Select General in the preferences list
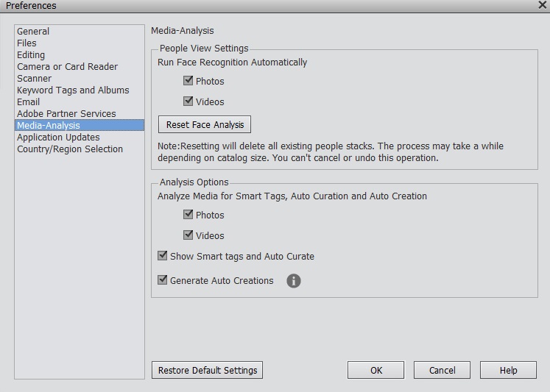This screenshot has height=392, width=550. [33, 32]
